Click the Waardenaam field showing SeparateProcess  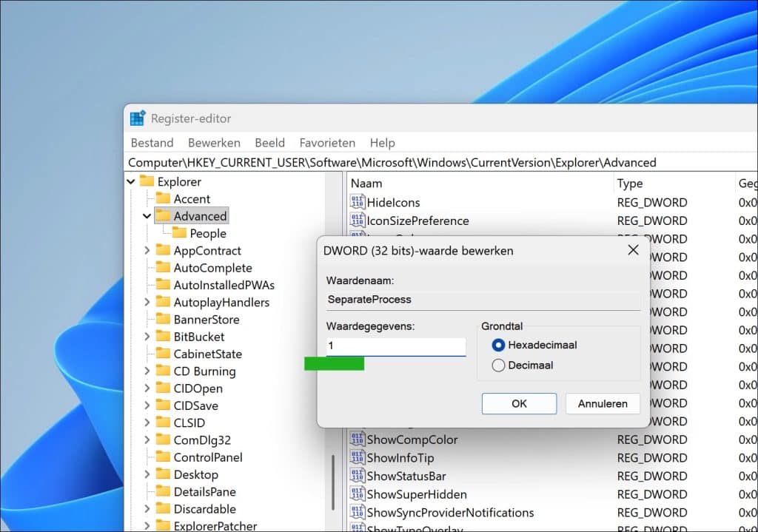[483, 300]
